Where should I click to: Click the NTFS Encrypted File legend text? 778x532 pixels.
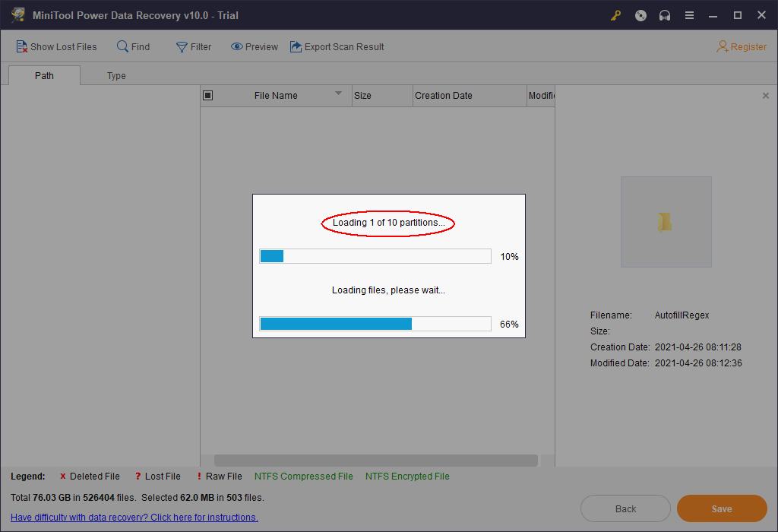407,476
